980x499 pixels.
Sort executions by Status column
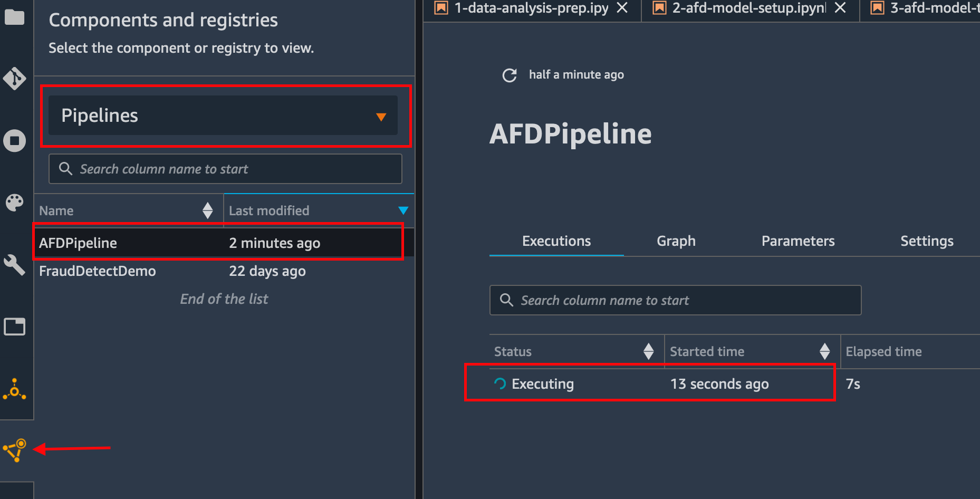coord(648,351)
